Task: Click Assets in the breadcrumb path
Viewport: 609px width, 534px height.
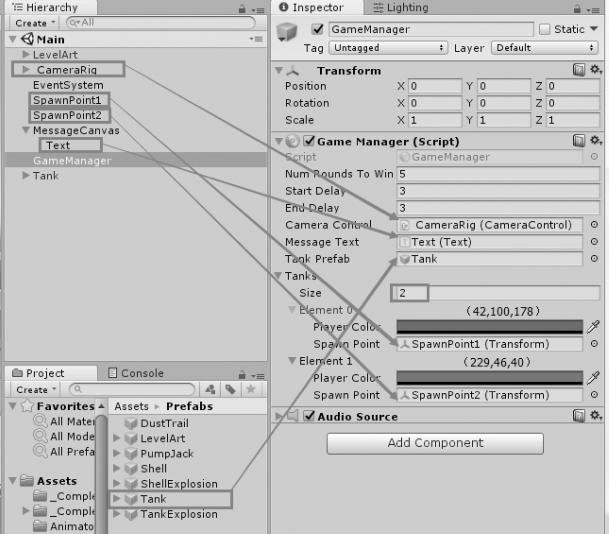Action: pyautogui.click(x=131, y=406)
